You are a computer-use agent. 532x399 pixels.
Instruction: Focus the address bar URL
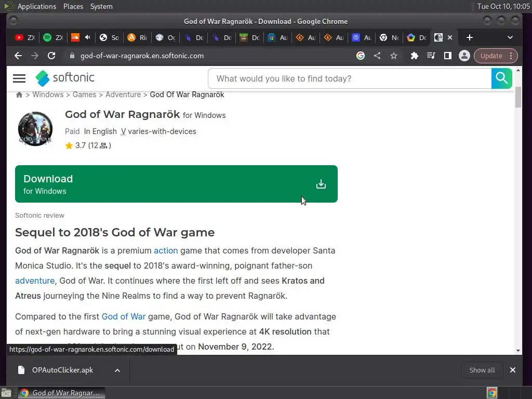pos(142,56)
